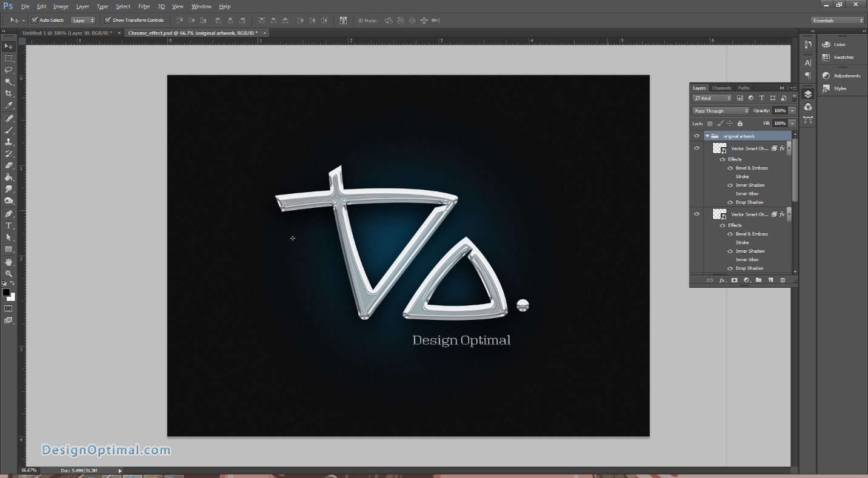Select the History Brush tool
The image size is (868, 478).
pos(8,154)
